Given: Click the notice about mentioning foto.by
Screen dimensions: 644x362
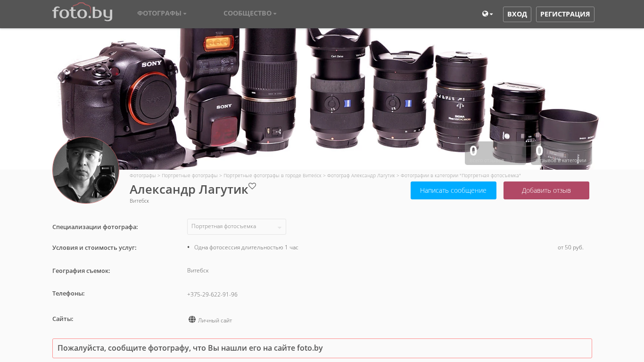Looking at the screenshot, I should (x=322, y=348).
